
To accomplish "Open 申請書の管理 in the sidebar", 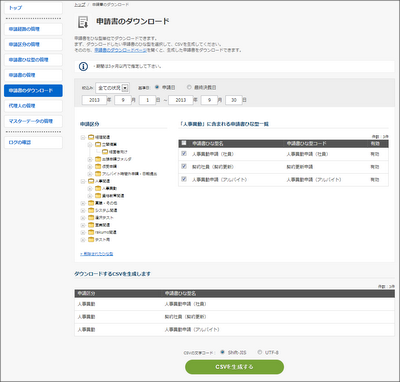I will 33,75.
